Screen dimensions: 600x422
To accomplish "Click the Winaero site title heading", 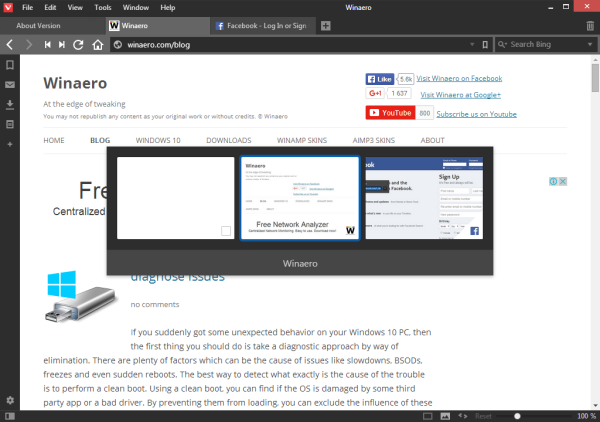I will point(75,83).
